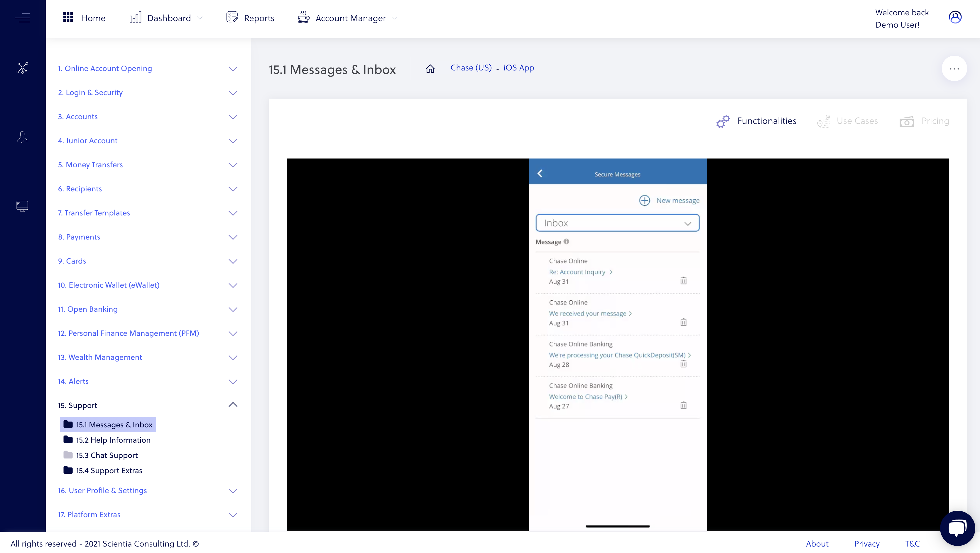Click the back arrow in Secure Messages
Screen dimensions: 980x553
point(540,173)
